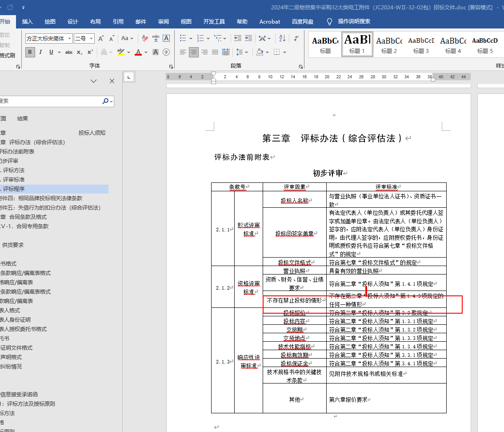Viewport: 504px width, 432px height.
Task: Click the increase font size icon
Action: pyautogui.click(x=101, y=39)
